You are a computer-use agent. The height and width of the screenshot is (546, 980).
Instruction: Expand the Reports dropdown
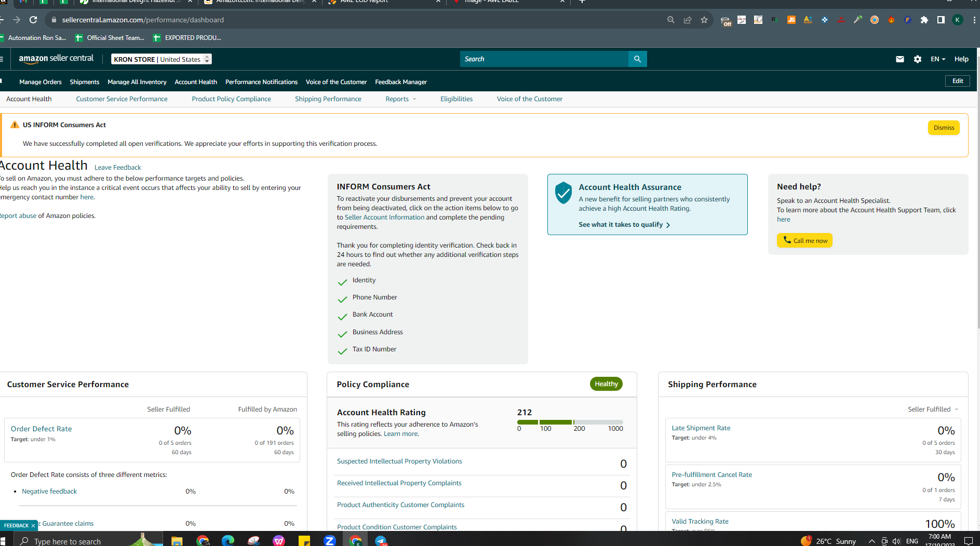401,99
